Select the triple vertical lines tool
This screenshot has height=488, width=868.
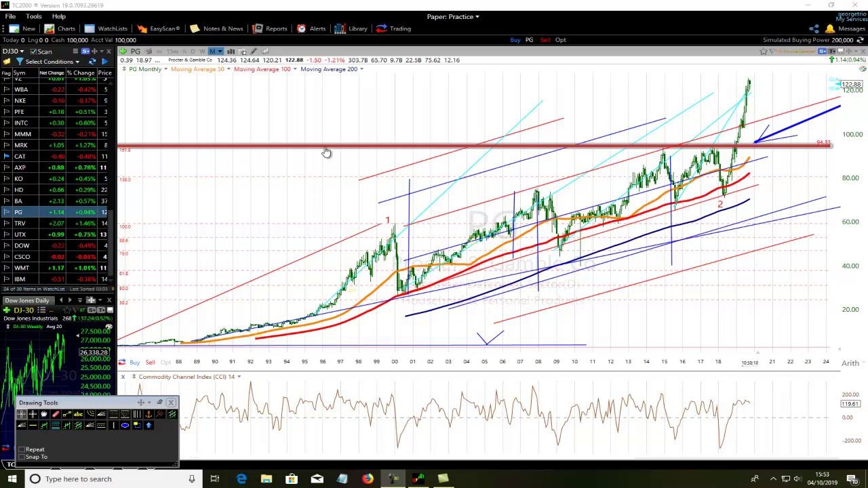coord(137,414)
